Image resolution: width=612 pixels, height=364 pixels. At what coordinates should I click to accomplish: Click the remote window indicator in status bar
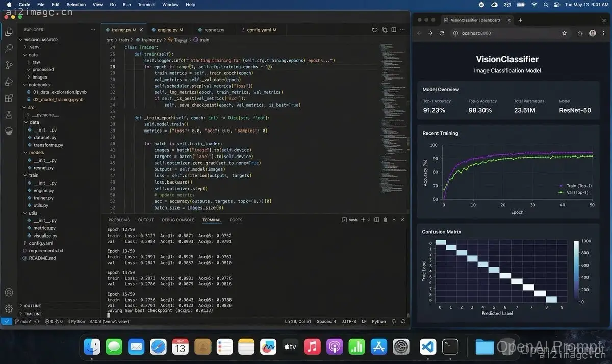coord(6,322)
